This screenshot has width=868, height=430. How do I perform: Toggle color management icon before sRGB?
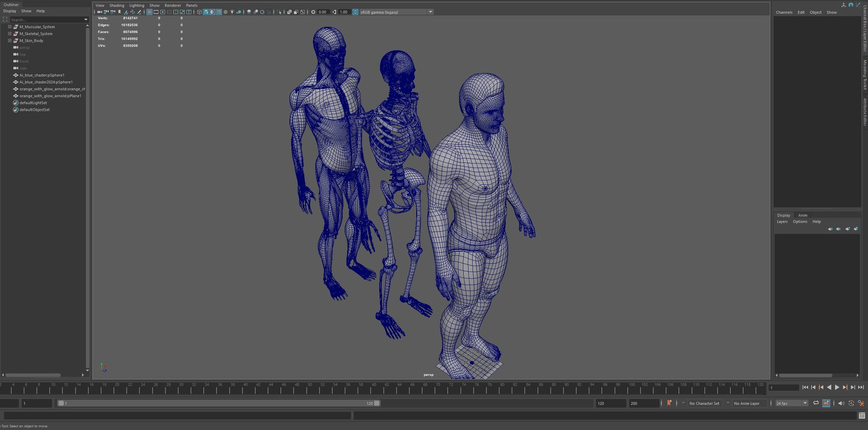point(355,12)
